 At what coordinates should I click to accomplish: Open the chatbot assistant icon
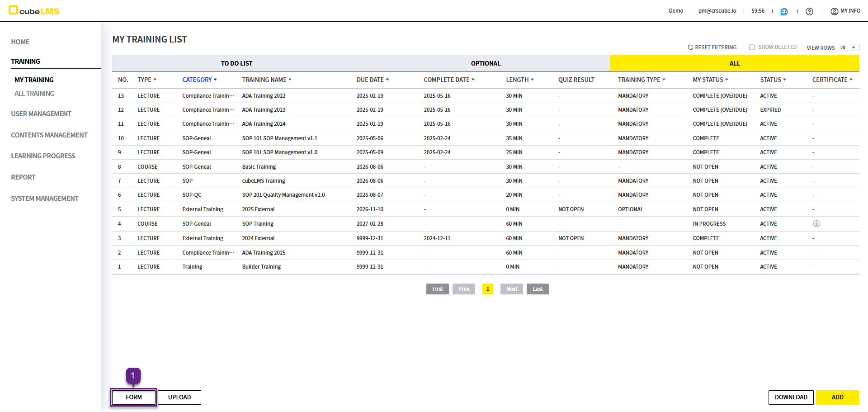tap(784, 11)
